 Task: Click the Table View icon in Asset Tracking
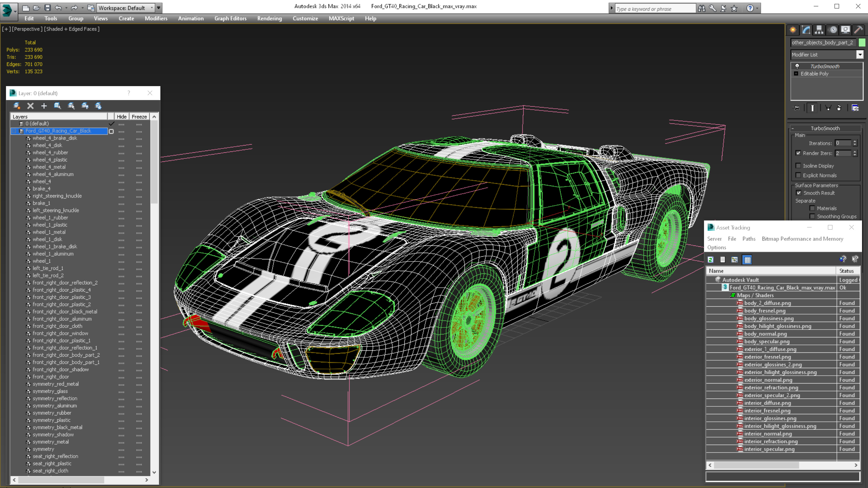747,260
